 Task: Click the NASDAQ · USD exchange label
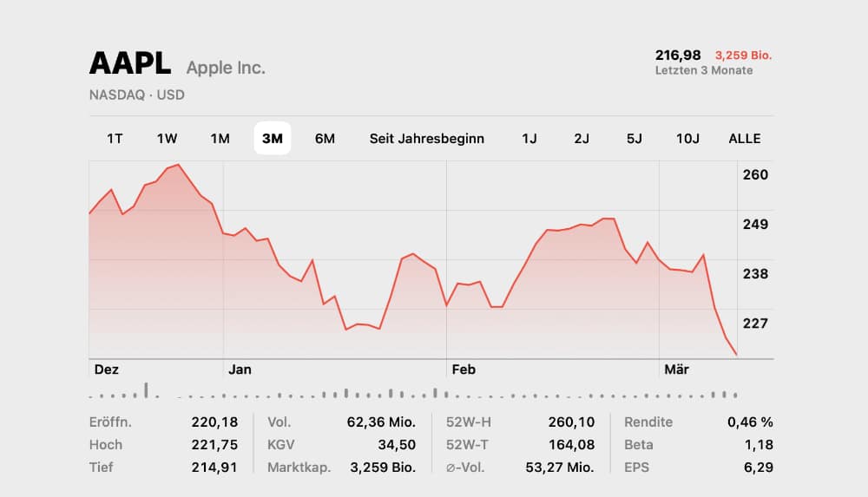tap(137, 95)
